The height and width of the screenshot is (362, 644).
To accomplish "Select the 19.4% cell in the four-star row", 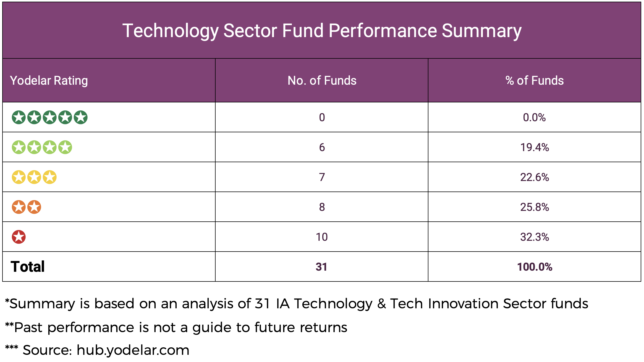I will click(535, 147).
